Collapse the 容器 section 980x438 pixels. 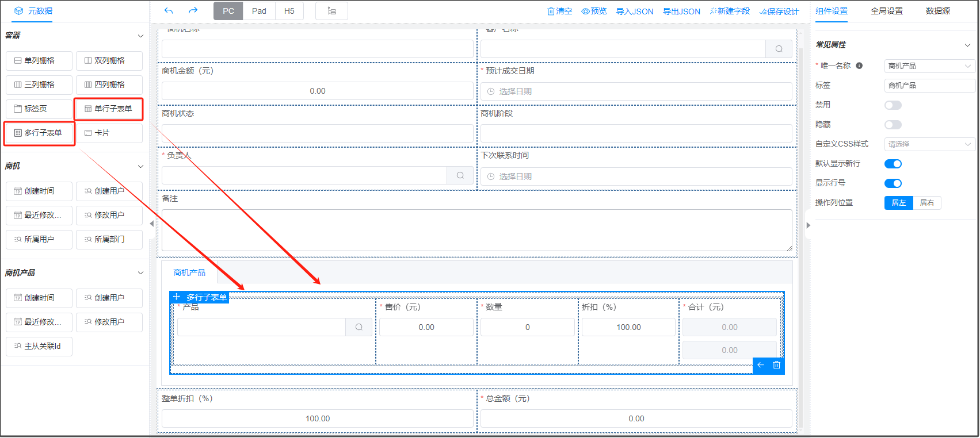[x=140, y=36]
